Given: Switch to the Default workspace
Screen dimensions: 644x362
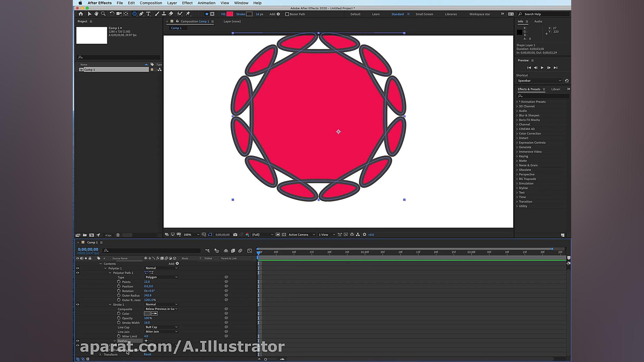Looking at the screenshot, I should click(x=355, y=14).
